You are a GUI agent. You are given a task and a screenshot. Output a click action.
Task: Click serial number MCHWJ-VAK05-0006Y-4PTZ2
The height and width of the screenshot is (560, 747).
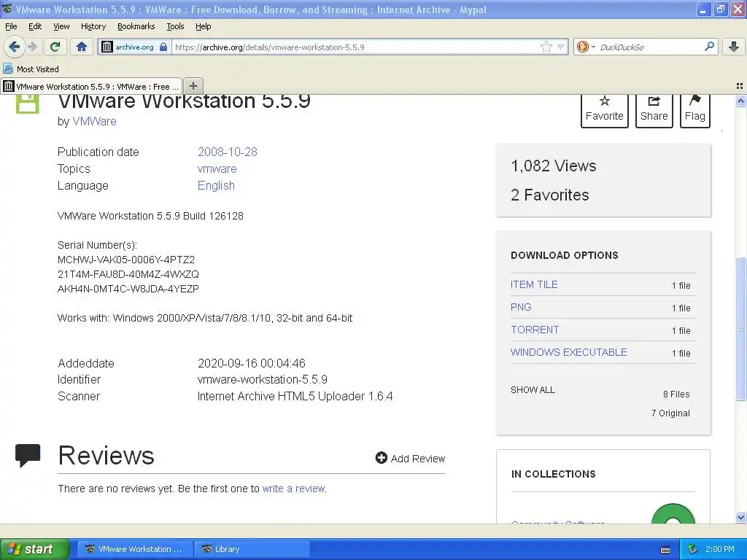(x=125, y=260)
